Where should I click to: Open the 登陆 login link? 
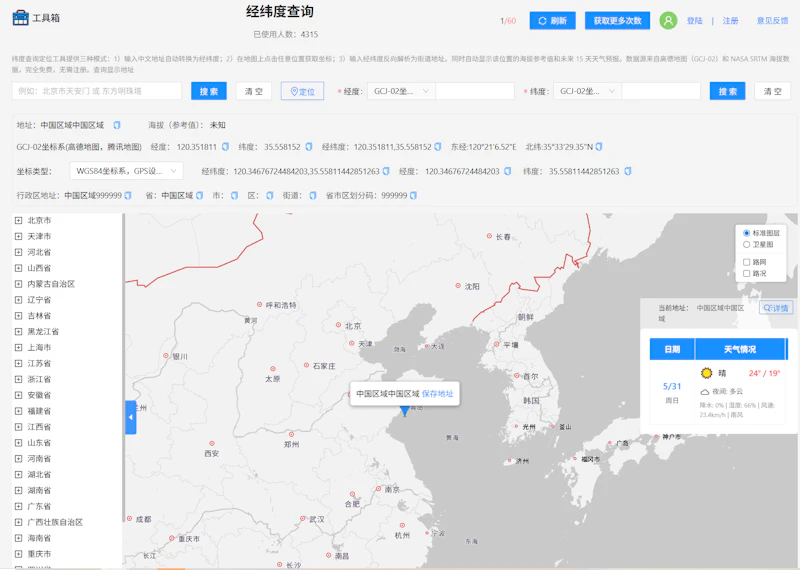(694, 21)
